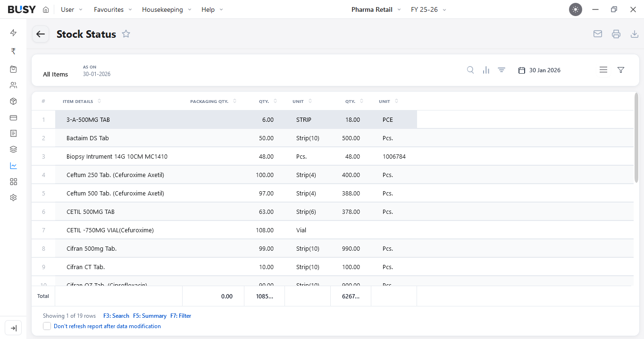The height and width of the screenshot is (339, 644).
Task: Open the Help menu
Action: click(x=212, y=9)
